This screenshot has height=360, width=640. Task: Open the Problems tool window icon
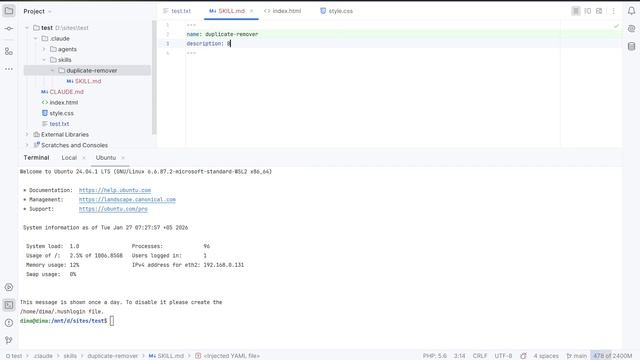(x=9, y=322)
